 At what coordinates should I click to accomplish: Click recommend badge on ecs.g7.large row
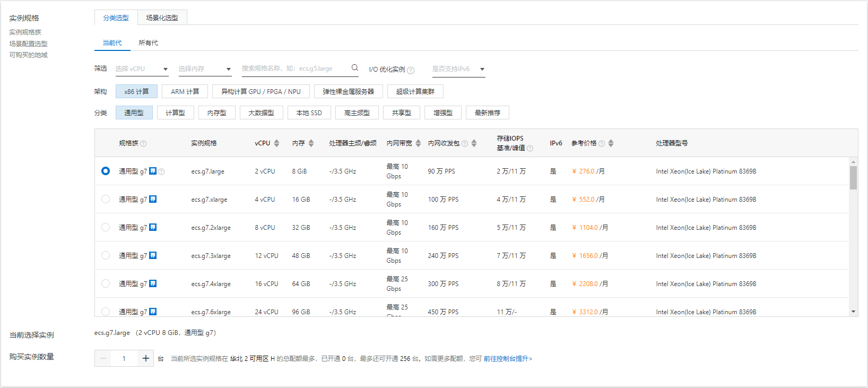pyautogui.click(x=153, y=171)
